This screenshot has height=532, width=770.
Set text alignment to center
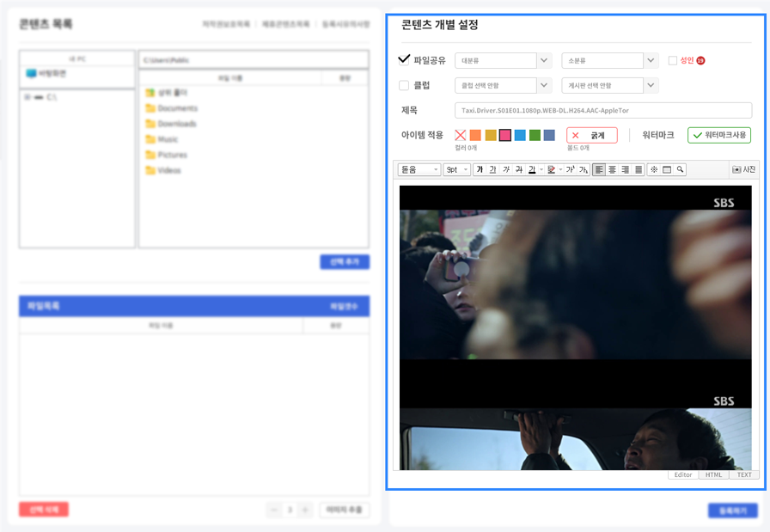[x=612, y=169]
